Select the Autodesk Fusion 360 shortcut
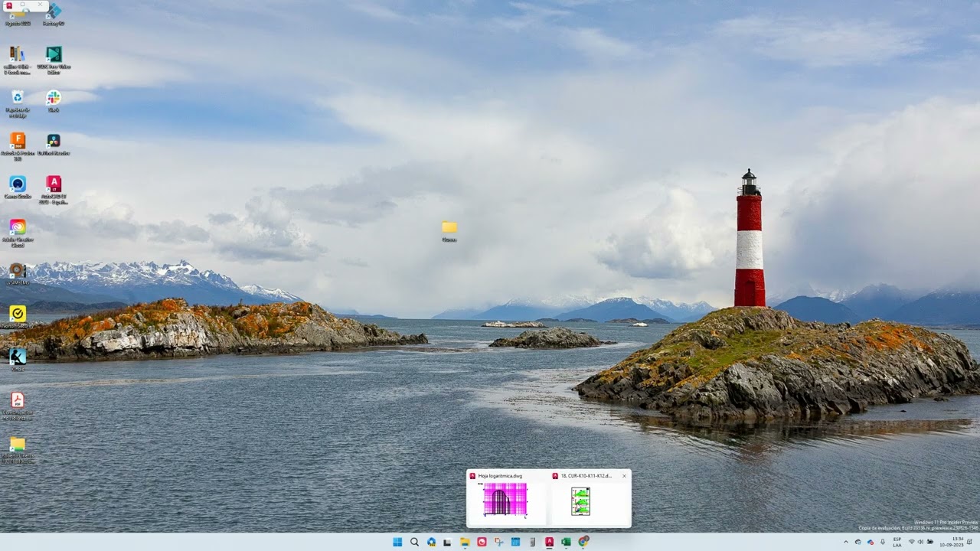The image size is (980, 551). click(17, 147)
